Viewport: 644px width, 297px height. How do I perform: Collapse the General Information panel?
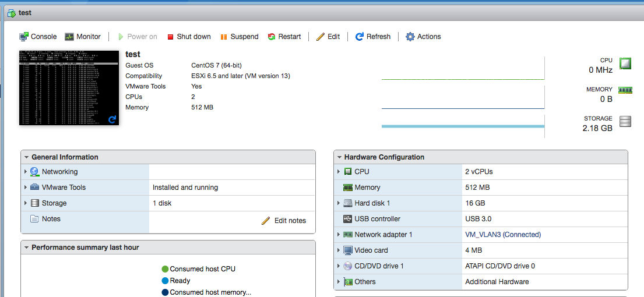(x=27, y=157)
